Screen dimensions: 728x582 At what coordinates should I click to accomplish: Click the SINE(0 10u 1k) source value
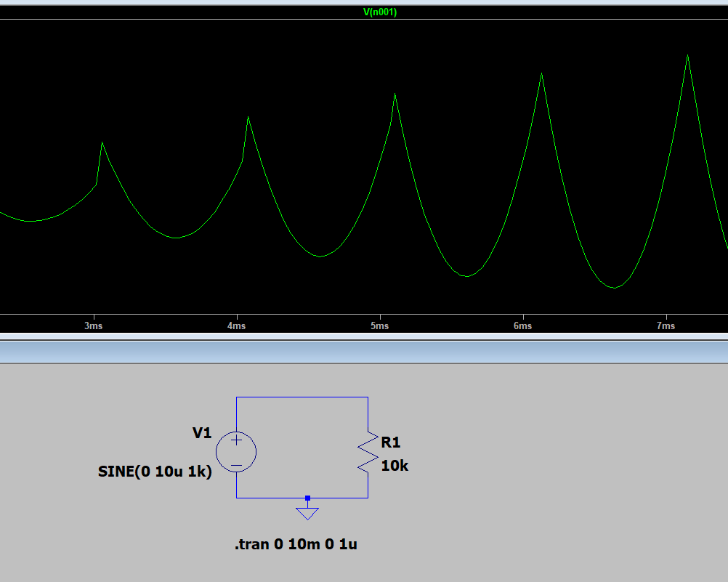(155, 472)
